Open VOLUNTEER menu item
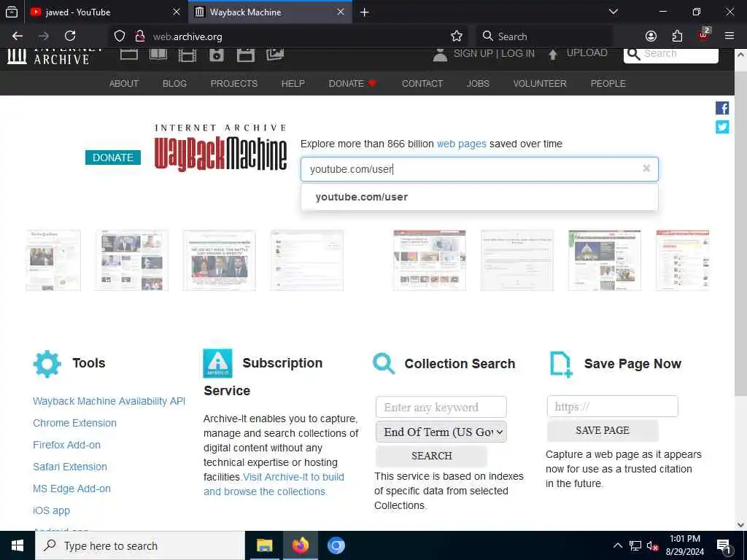 (x=540, y=84)
